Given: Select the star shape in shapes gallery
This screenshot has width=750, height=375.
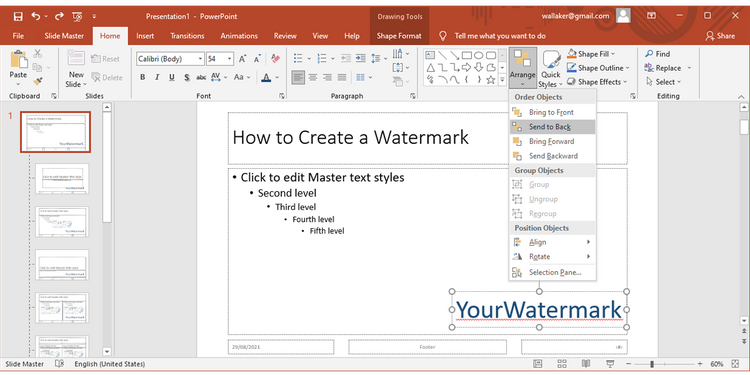Looking at the screenshot, I should point(490,80).
